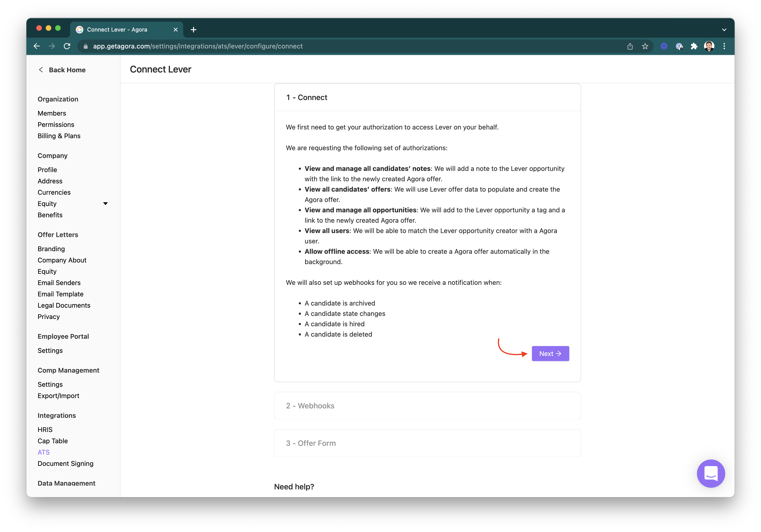761x532 pixels.
Task: Open Legal Documents settings
Action: tap(64, 305)
